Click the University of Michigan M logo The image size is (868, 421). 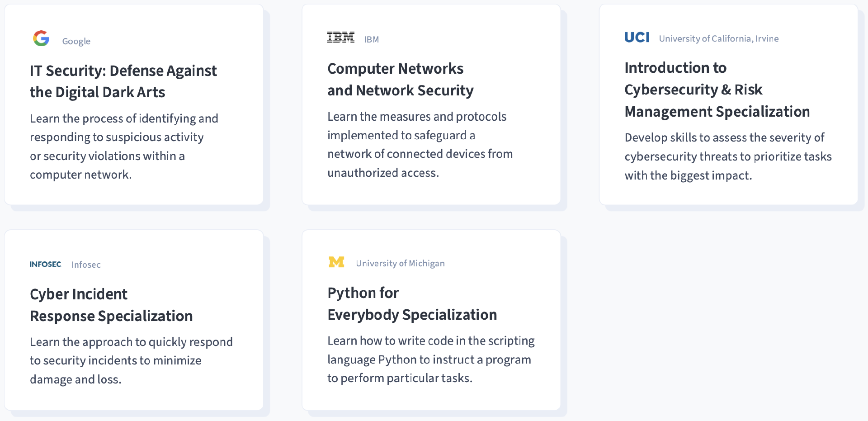336,262
